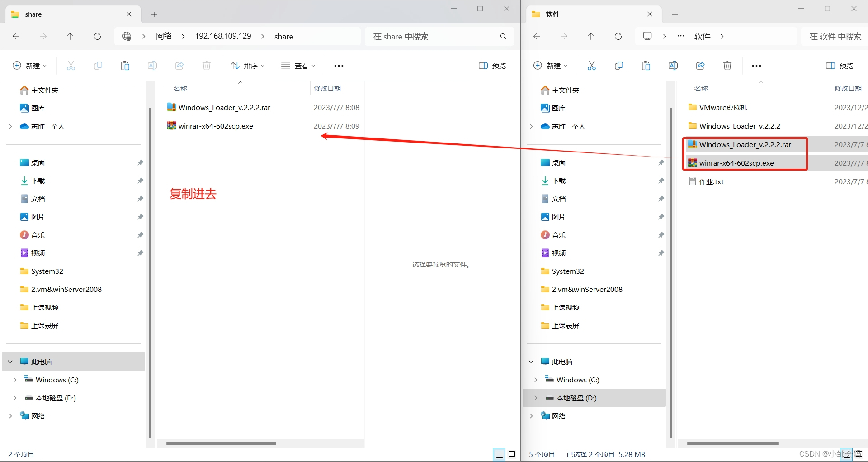This screenshot has height=462, width=868.
Task: Open 查看 dropdown in the share window
Action: [x=298, y=66]
